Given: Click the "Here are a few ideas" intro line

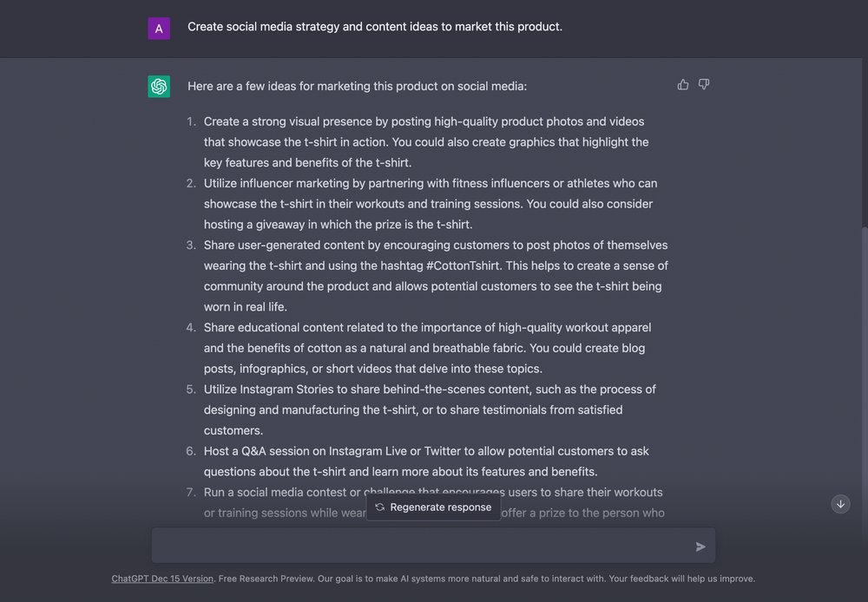Looking at the screenshot, I should pos(357,87).
